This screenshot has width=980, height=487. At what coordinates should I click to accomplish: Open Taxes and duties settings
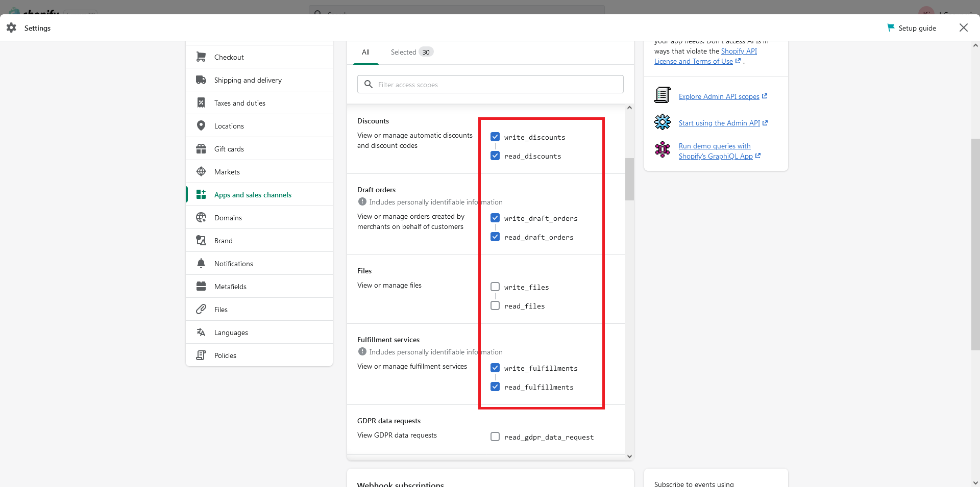click(259, 103)
